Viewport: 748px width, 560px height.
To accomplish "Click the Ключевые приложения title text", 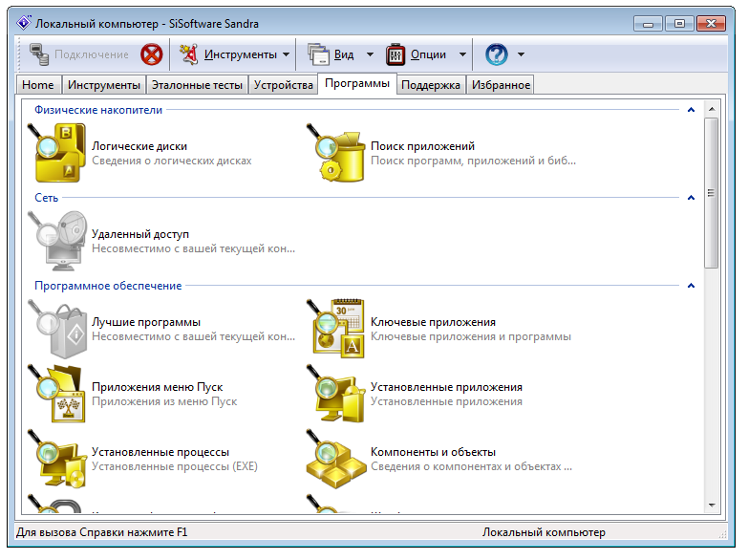I will pos(433,322).
